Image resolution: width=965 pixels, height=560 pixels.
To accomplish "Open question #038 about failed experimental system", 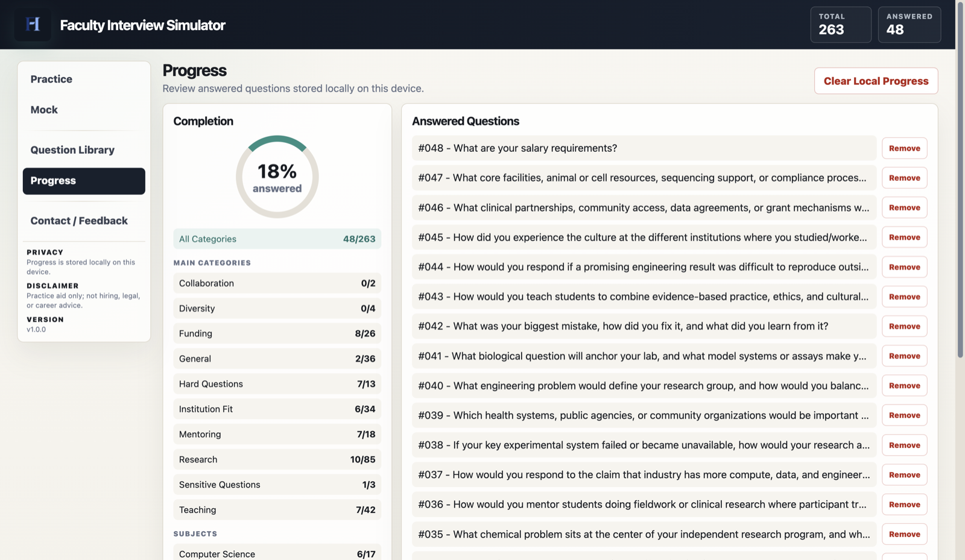I will coord(644,445).
